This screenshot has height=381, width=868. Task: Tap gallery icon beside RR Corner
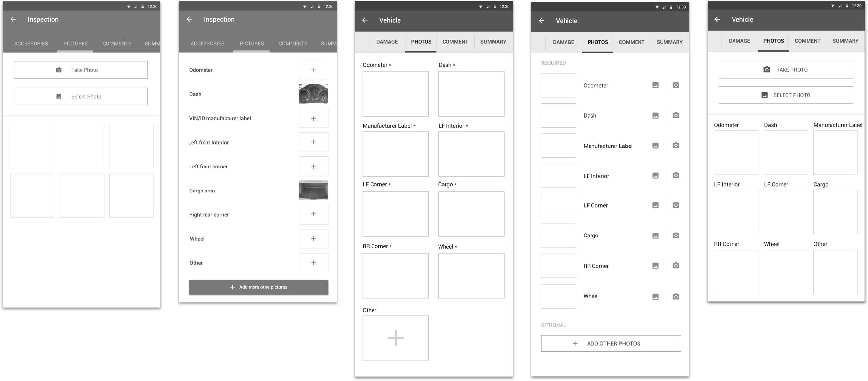655,266
